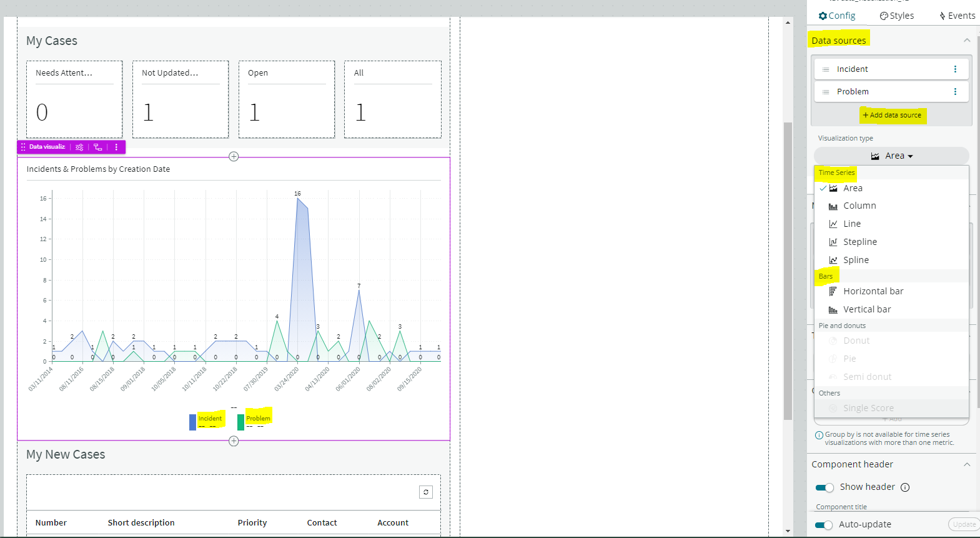Click the blue Incident legend swatch
The height and width of the screenshot is (538, 980).
[192, 422]
